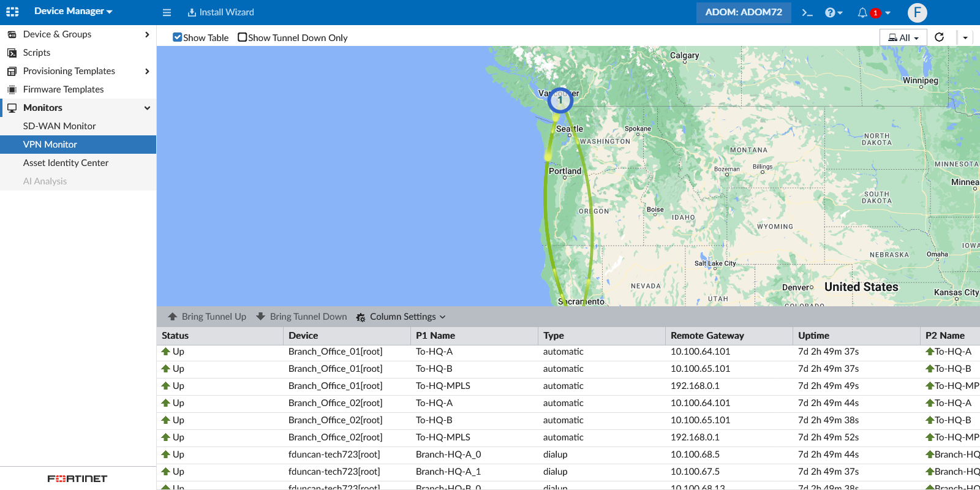This screenshot has height=490, width=980.
Task: Click the Device column header
Action: click(x=347, y=336)
